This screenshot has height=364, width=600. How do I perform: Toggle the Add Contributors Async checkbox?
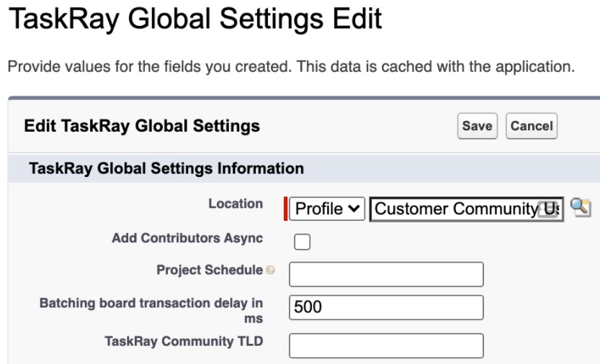(x=302, y=242)
